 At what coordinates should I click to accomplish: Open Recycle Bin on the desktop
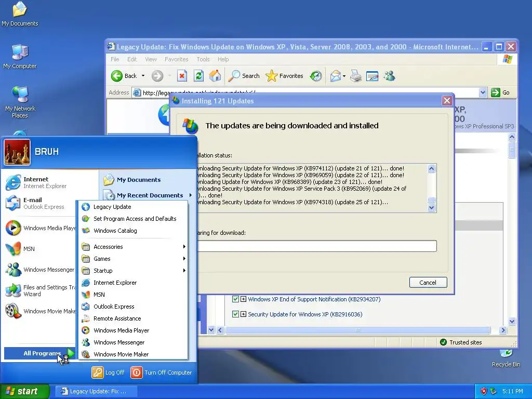click(506, 358)
